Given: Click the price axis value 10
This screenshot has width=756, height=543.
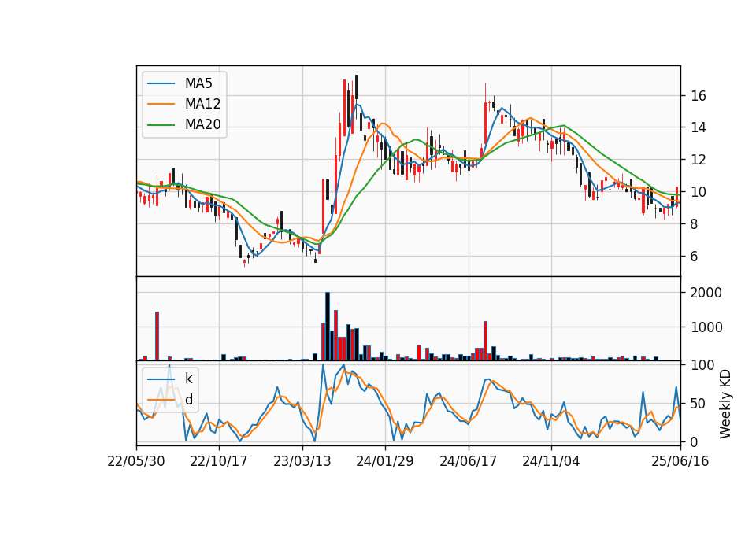Looking at the screenshot, I should (x=699, y=192).
